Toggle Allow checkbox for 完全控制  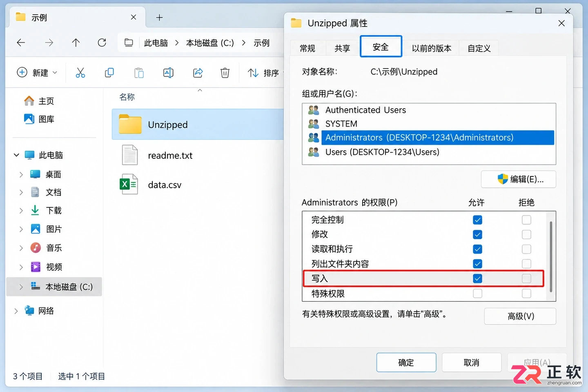click(477, 220)
